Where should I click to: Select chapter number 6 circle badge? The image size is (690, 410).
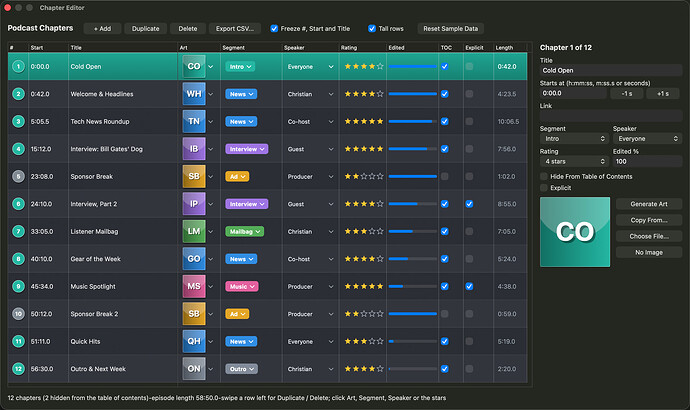pyautogui.click(x=18, y=204)
